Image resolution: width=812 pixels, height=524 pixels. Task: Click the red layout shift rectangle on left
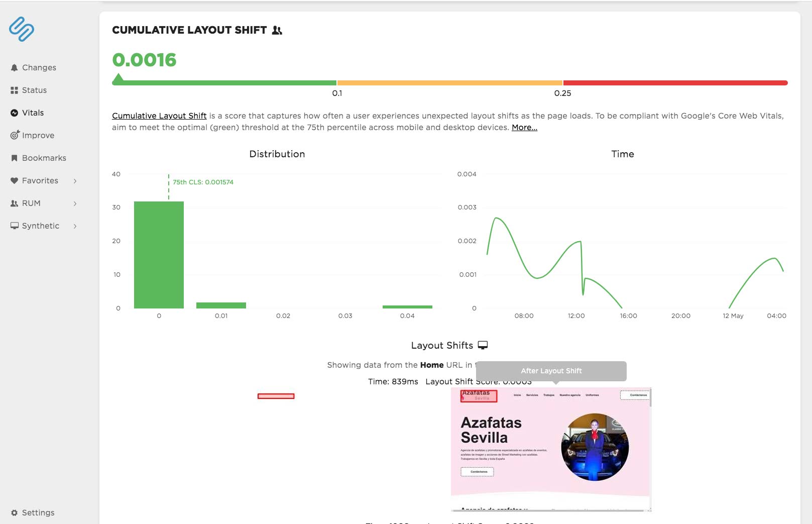click(x=276, y=396)
